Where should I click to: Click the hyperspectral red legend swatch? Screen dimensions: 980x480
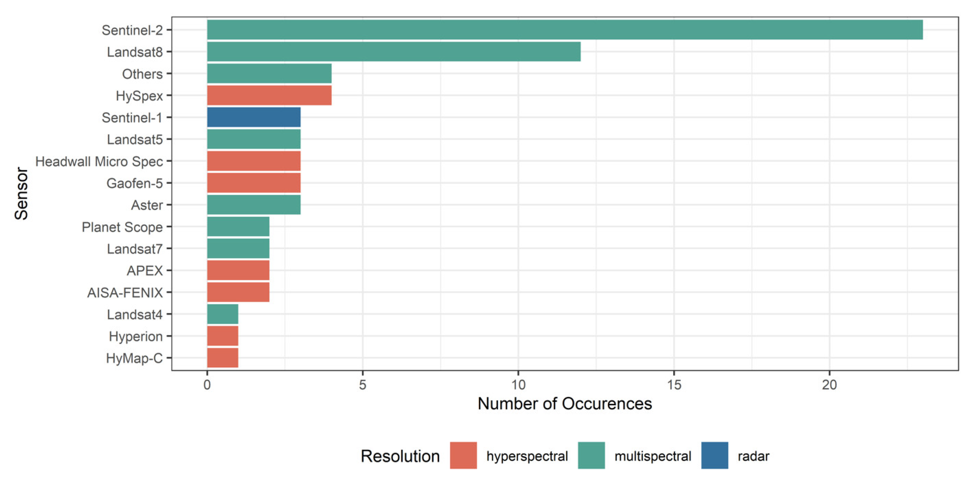(x=463, y=455)
